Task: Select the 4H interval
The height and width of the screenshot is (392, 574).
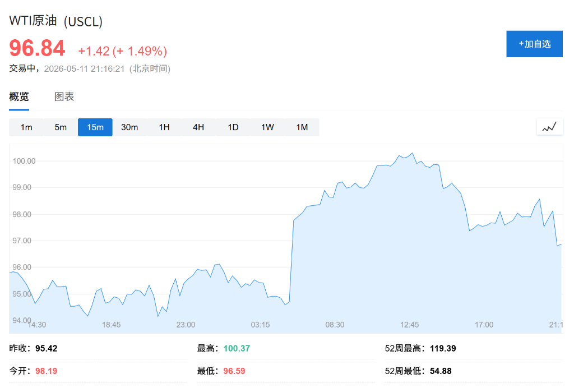Action: click(198, 127)
